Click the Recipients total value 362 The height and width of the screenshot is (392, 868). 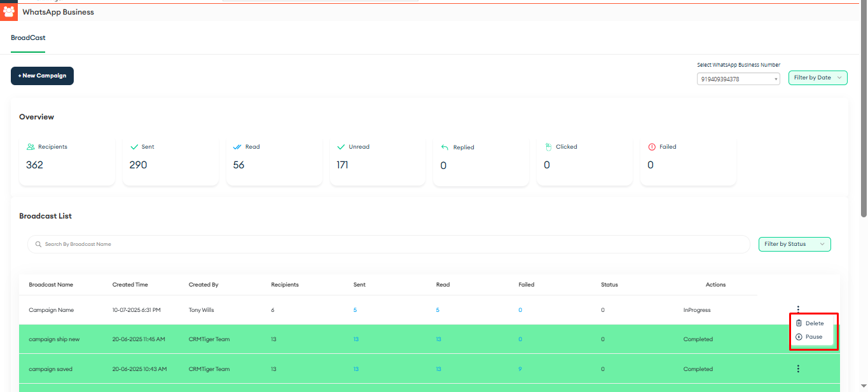tap(34, 165)
